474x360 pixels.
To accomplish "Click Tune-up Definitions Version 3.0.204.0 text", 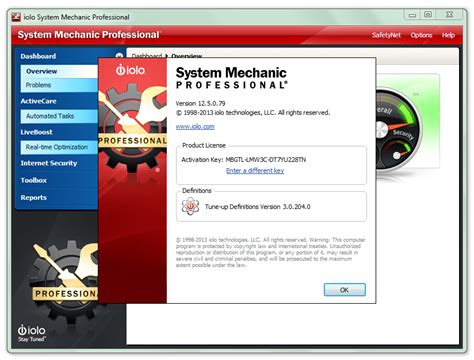I will [x=257, y=207].
